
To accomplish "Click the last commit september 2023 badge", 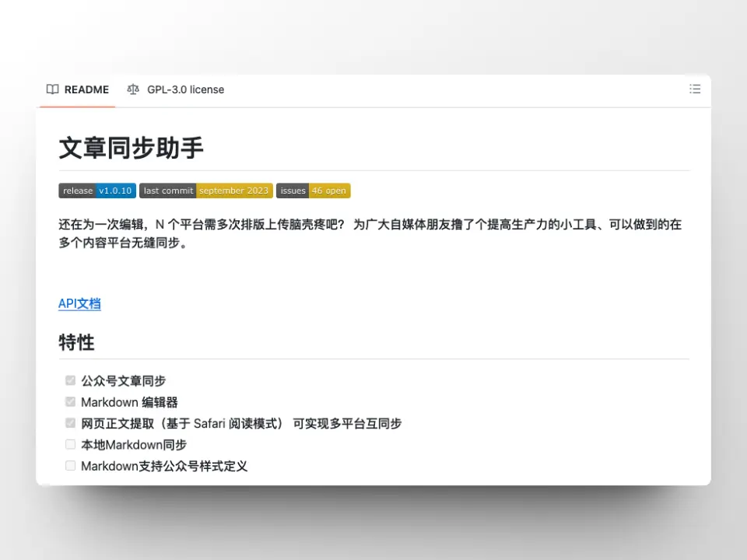I will [x=206, y=191].
